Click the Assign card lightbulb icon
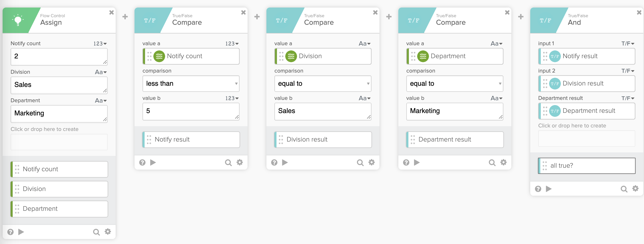The height and width of the screenshot is (244, 644). (18, 20)
